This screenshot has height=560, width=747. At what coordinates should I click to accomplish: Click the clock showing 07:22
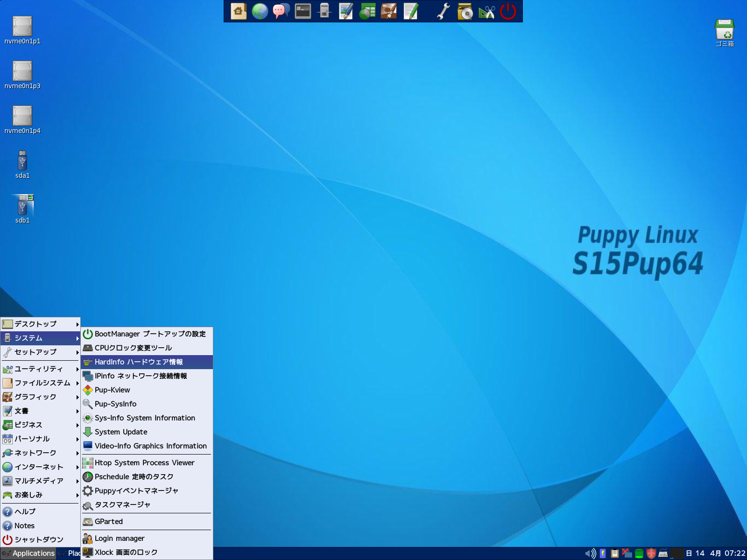pos(715,553)
